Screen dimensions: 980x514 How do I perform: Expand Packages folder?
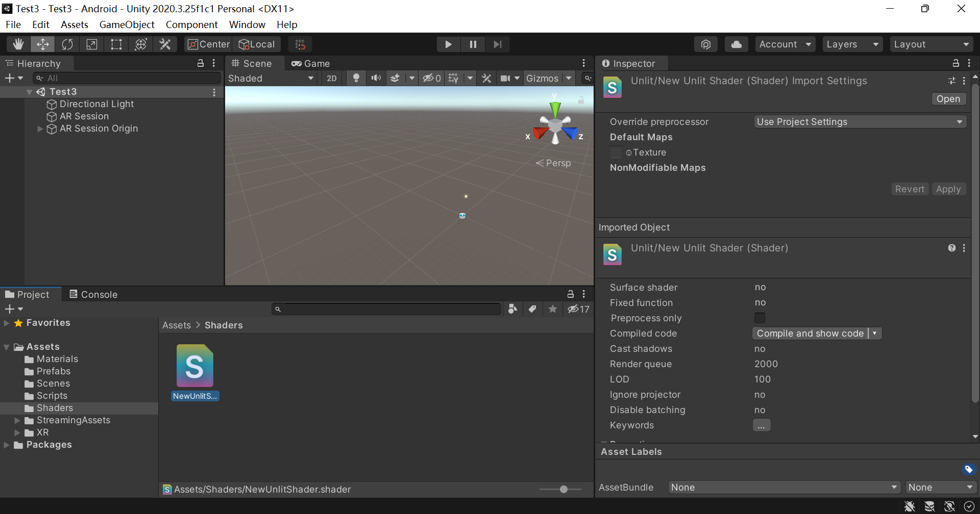click(x=7, y=445)
